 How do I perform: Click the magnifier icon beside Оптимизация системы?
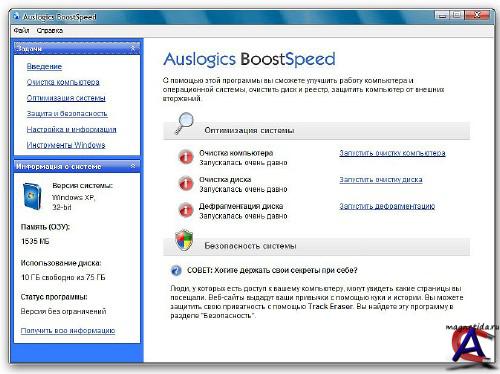point(184,123)
